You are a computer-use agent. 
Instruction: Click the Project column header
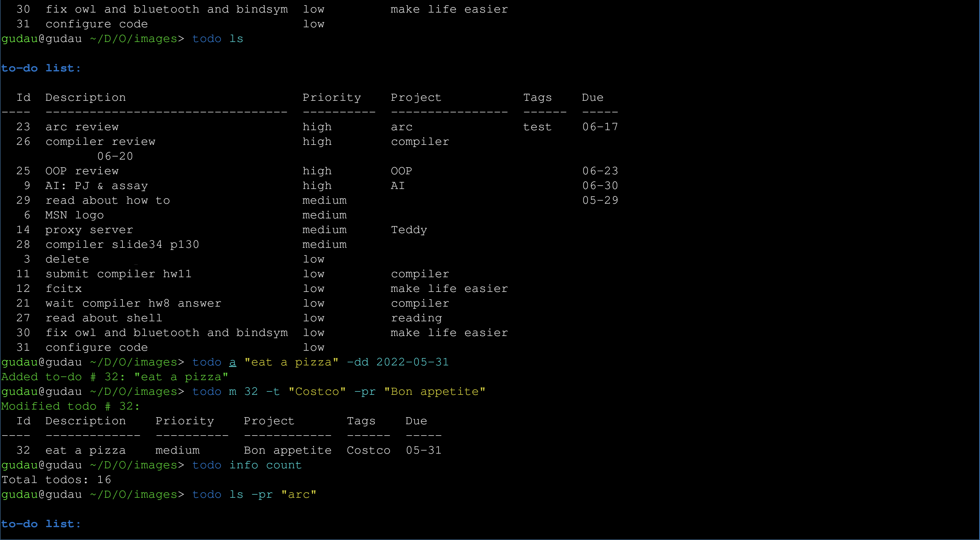pyautogui.click(x=416, y=97)
